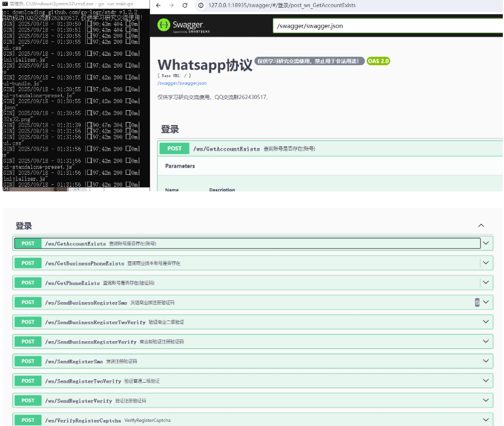This screenshot has height=426, width=504.
Task: Expand the GetPhoneExists endpoint using its arrow
Action: pyautogui.click(x=486, y=283)
